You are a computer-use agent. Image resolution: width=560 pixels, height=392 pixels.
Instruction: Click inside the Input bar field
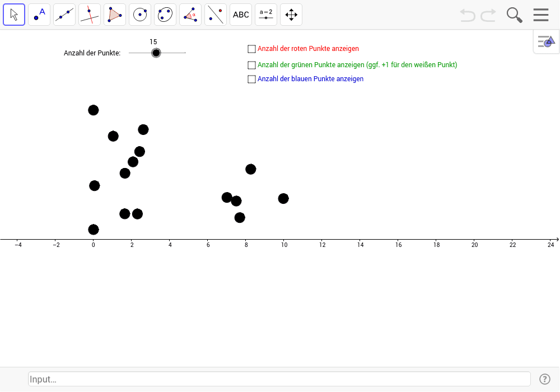[279, 379]
